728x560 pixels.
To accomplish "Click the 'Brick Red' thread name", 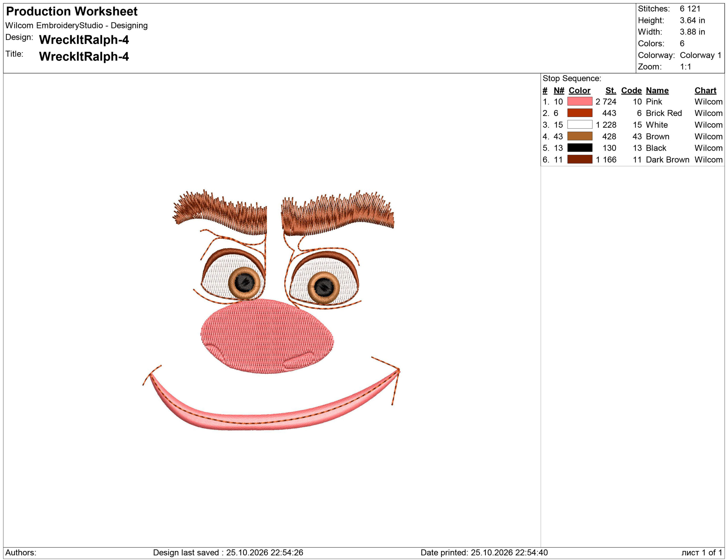I will tap(664, 113).
